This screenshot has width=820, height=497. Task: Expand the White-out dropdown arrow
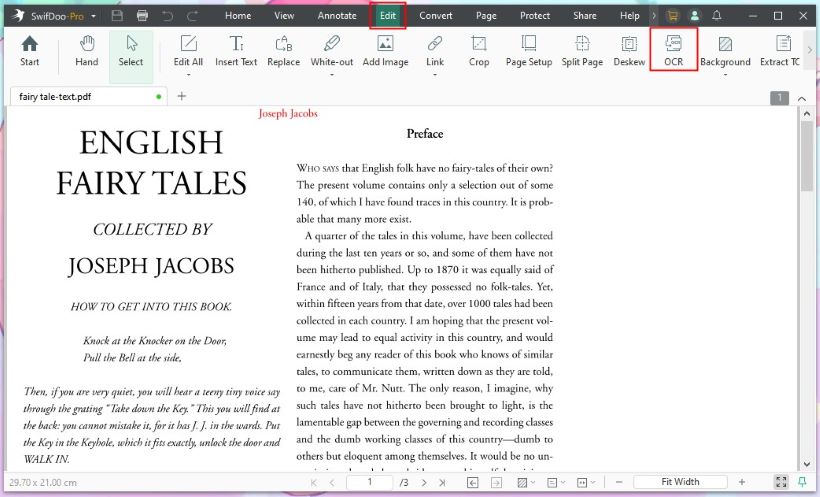click(332, 75)
